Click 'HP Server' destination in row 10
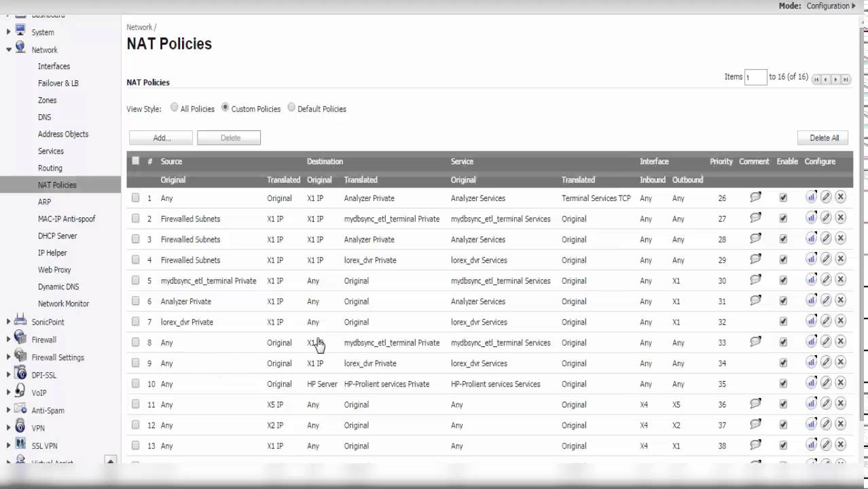 (322, 384)
